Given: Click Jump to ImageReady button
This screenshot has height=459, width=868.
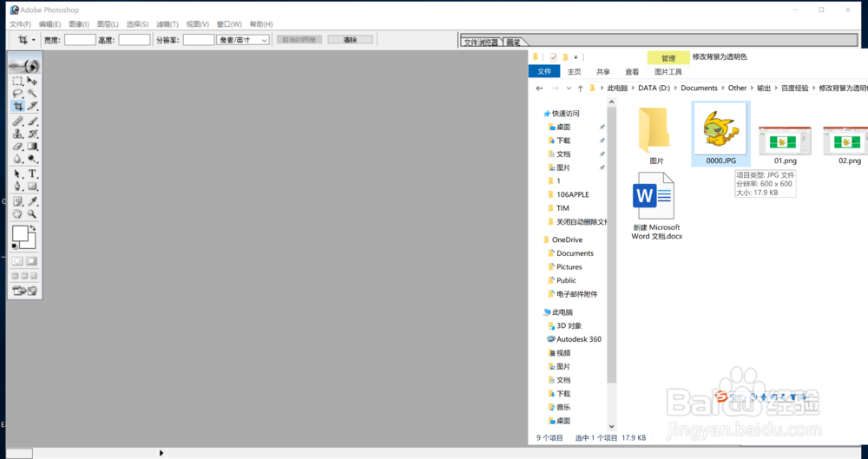Looking at the screenshot, I should click(x=25, y=291).
